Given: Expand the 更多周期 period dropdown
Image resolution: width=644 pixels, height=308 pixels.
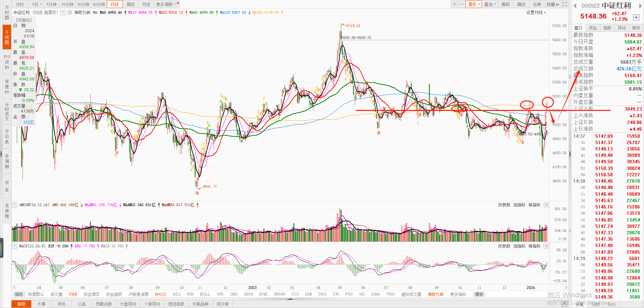Looking at the screenshot, I should pos(166,4).
